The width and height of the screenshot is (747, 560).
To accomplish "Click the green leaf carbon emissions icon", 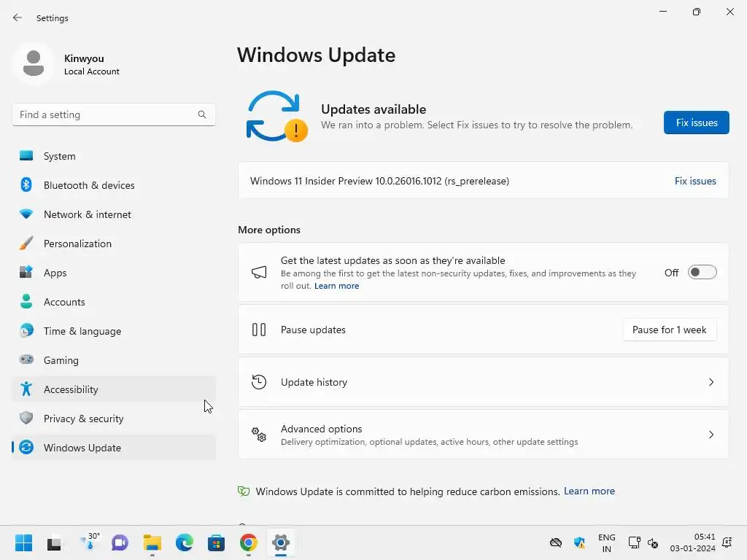I will pos(244,491).
